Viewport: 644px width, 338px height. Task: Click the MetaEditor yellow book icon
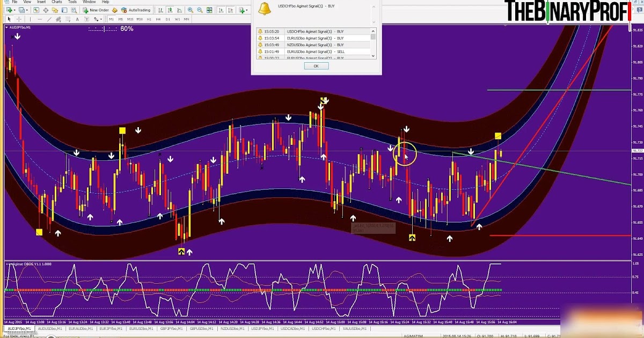pos(115,10)
